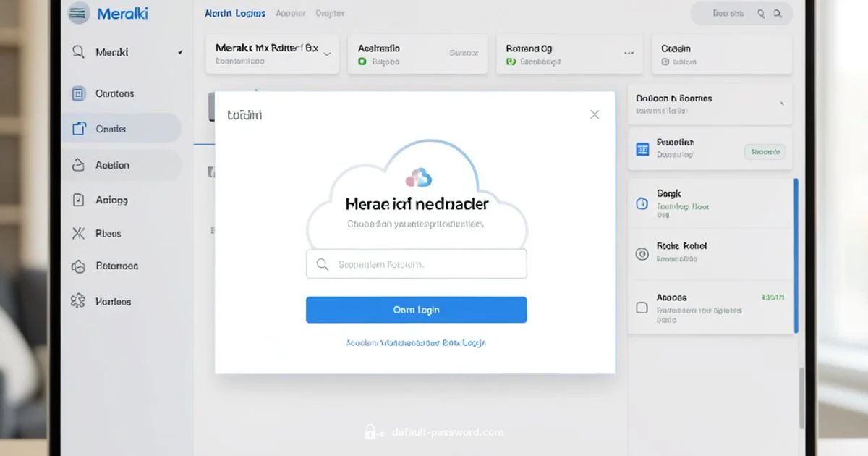Click the search input field in the dialog
Screen dimensions: 868x456
coord(416,263)
